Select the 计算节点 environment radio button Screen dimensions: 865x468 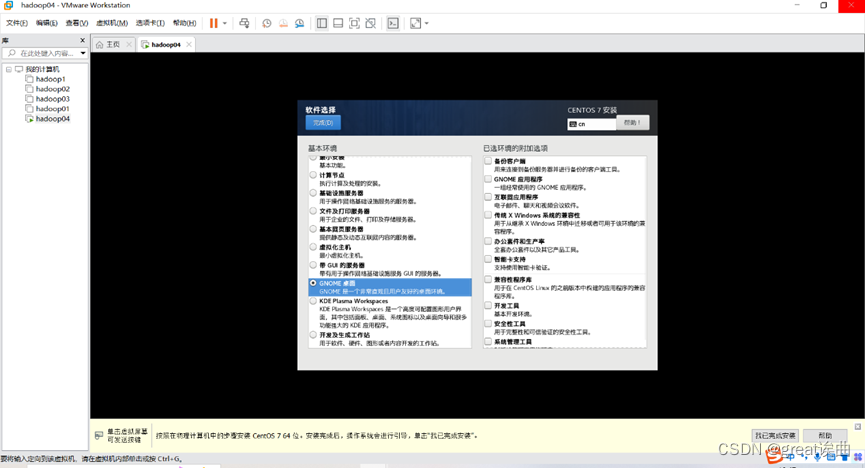313,175
